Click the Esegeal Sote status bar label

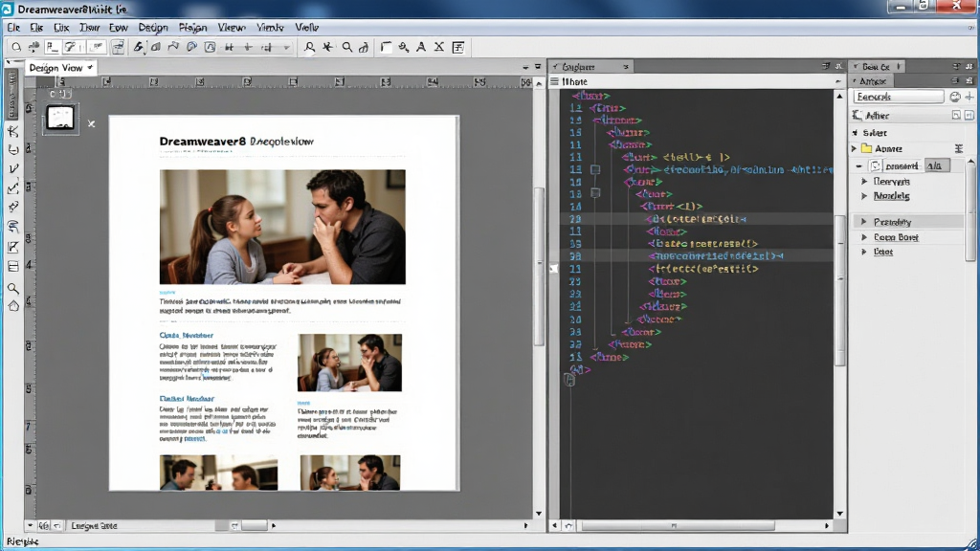tap(94, 526)
